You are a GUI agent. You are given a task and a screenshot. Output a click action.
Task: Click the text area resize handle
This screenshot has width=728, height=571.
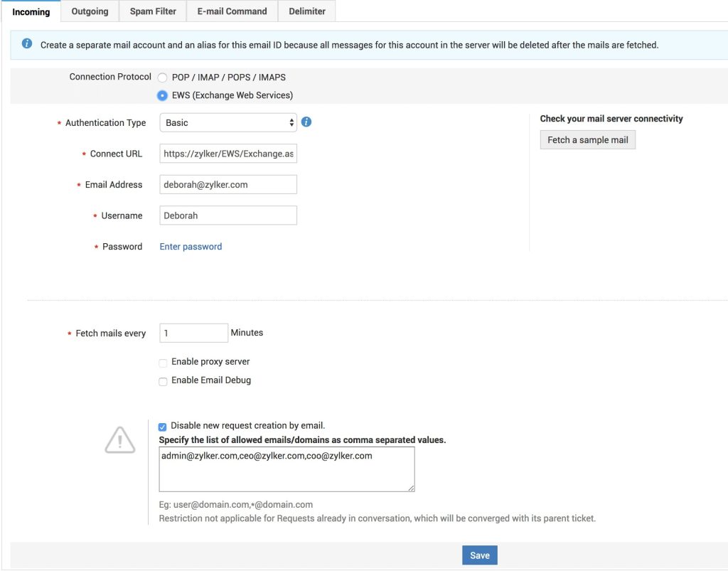tap(411, 488)
